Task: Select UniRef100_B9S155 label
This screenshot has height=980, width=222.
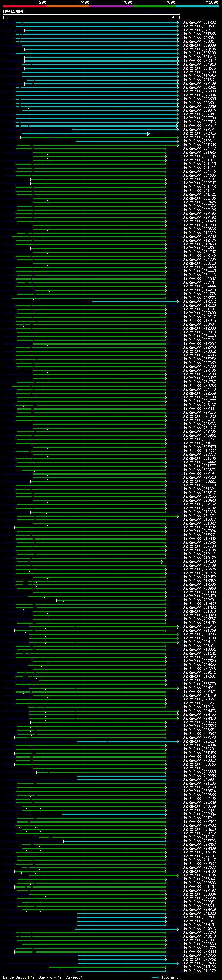Action: tap(199, 496)
